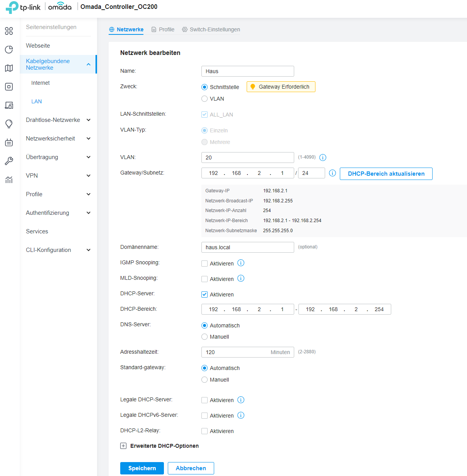
Task: Collapse the Kabelgebundene Netzwerke section
Action: point(89,64)
